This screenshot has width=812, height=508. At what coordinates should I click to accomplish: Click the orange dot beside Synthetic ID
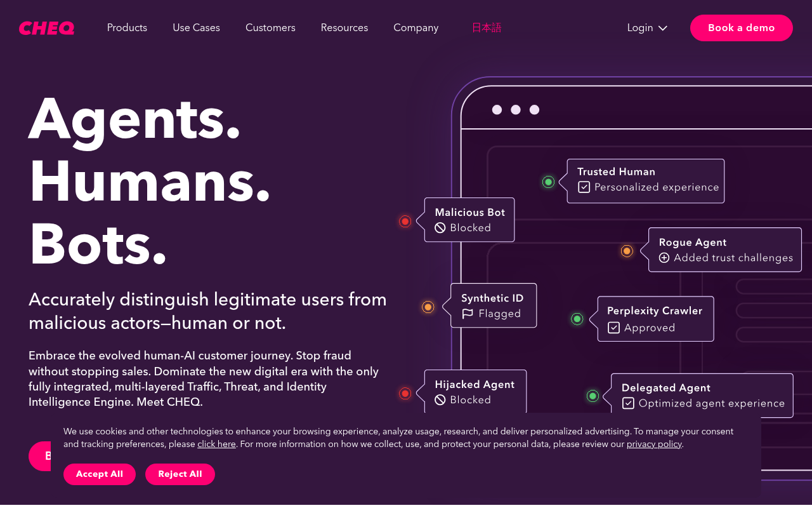(x=428, y=307)
